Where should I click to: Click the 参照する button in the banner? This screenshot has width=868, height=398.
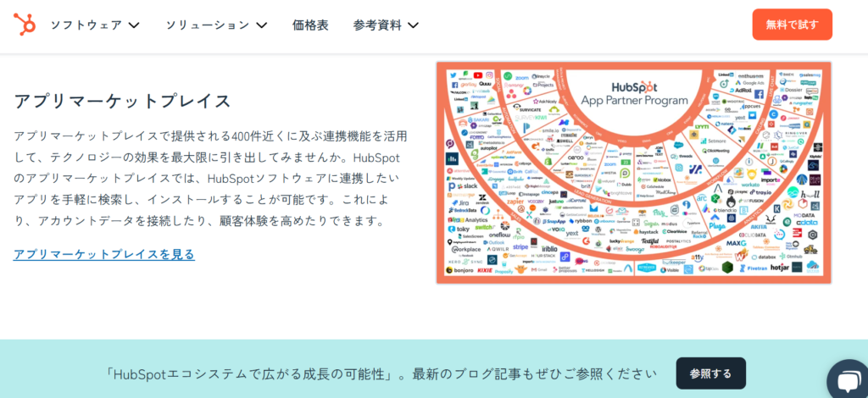pyautogui.click(x=711, y=373)
